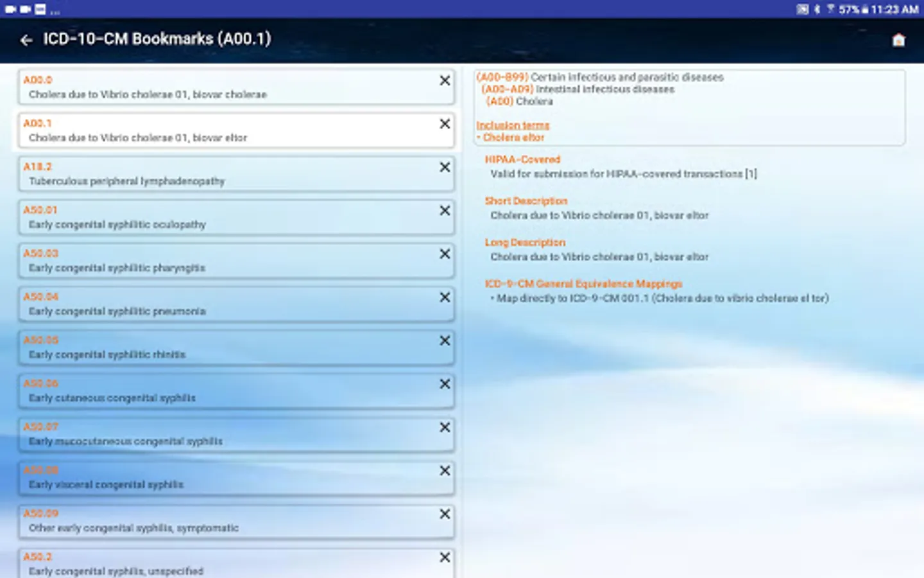Click the Long Description heading

[x=525, y=242]
